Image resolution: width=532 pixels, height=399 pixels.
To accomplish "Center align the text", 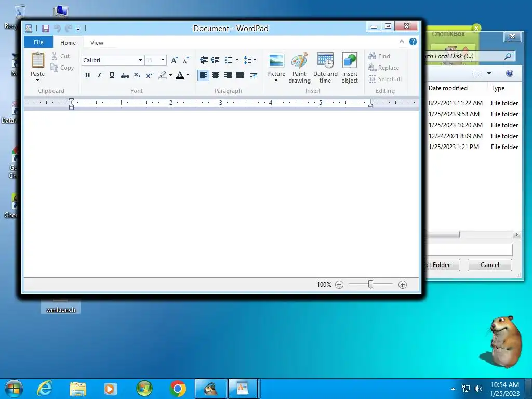I will [x=216, y=75].
